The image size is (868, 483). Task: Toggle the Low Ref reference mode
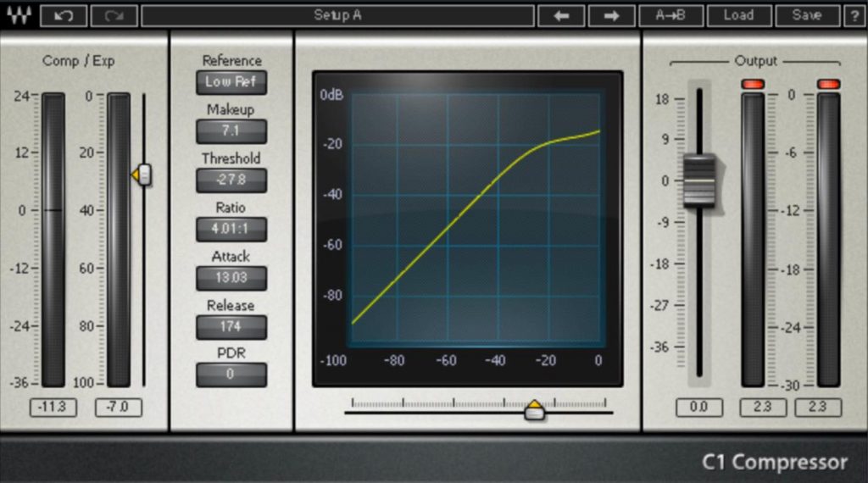coord(231,82)
